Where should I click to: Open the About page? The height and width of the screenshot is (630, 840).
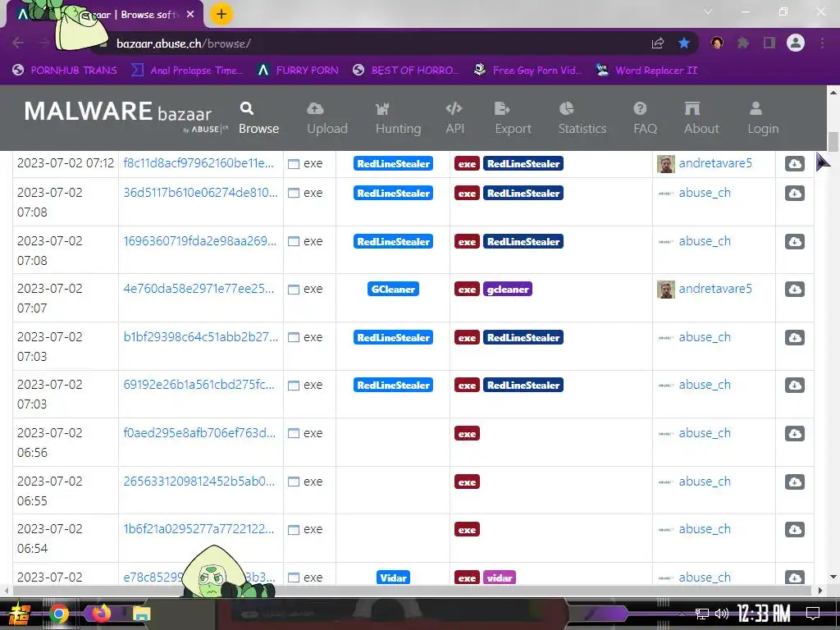[701, 118]
